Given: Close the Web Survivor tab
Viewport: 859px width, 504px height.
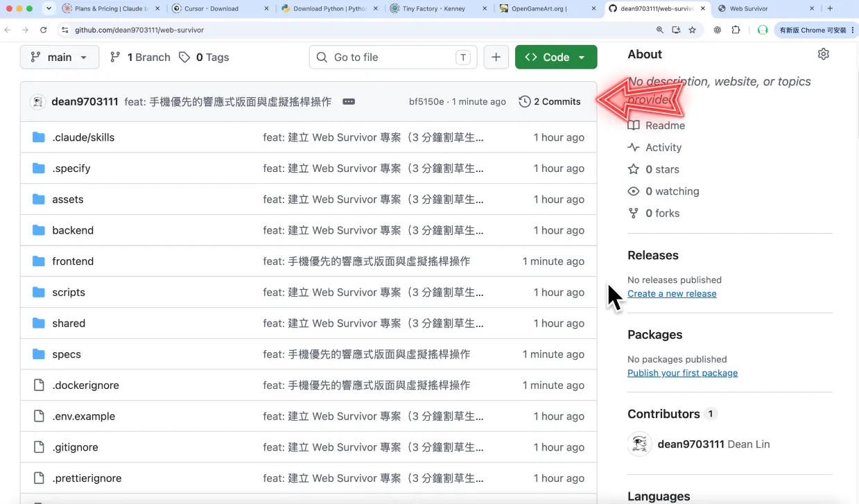Looking at the screenshot, I should [x=812, y=9].
